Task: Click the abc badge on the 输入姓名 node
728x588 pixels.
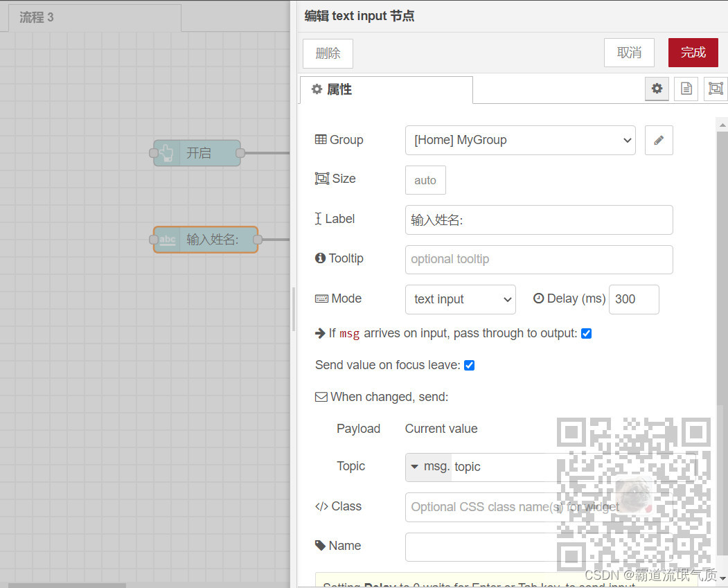Action: pyautogui.click(x=167, y=240)
